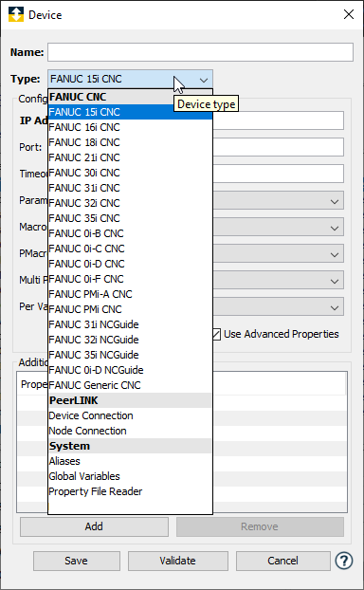Screen dimensions: 364x590
Task: Cancel the Device dialog
Action: (x=282, y=561)
